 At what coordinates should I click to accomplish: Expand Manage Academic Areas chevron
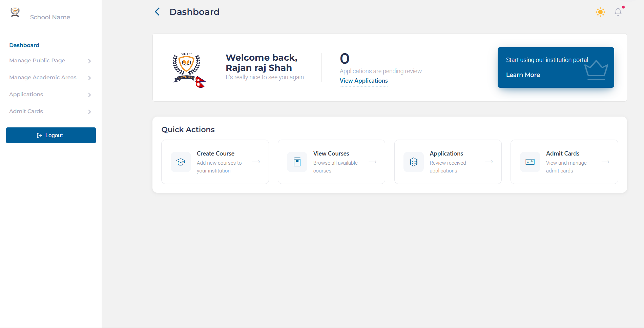coord(89,78)
